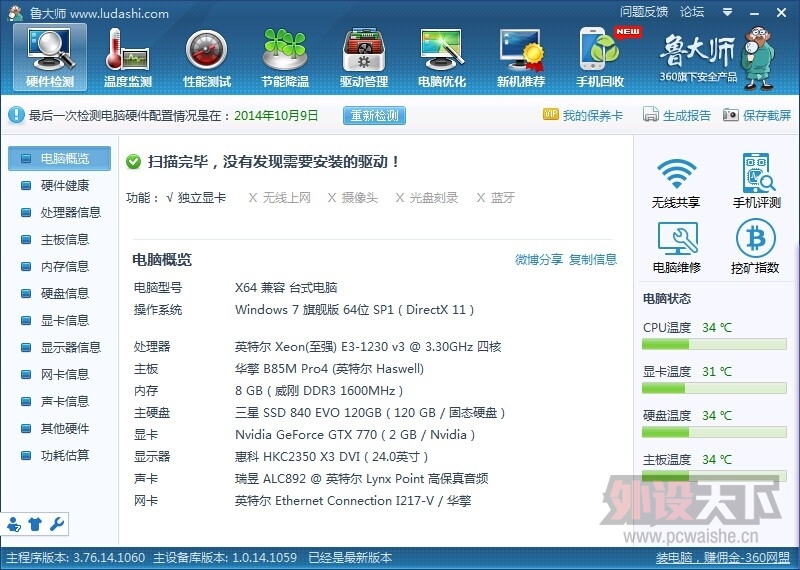Click the 硬盘温度 progress bar
The height and width of the screenshot is (570, 800).
(714, 433)
